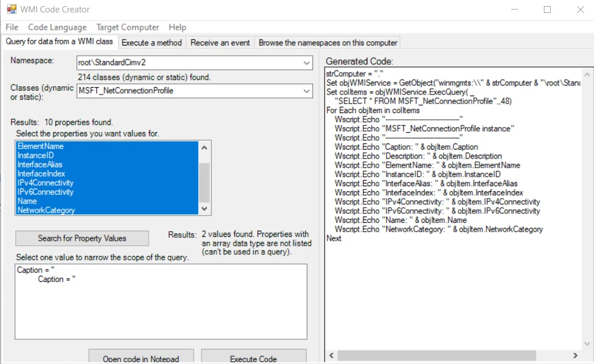Switch to the Receive an event tab
This screenshot has height=364, width=594.
[x=220, y=43]
